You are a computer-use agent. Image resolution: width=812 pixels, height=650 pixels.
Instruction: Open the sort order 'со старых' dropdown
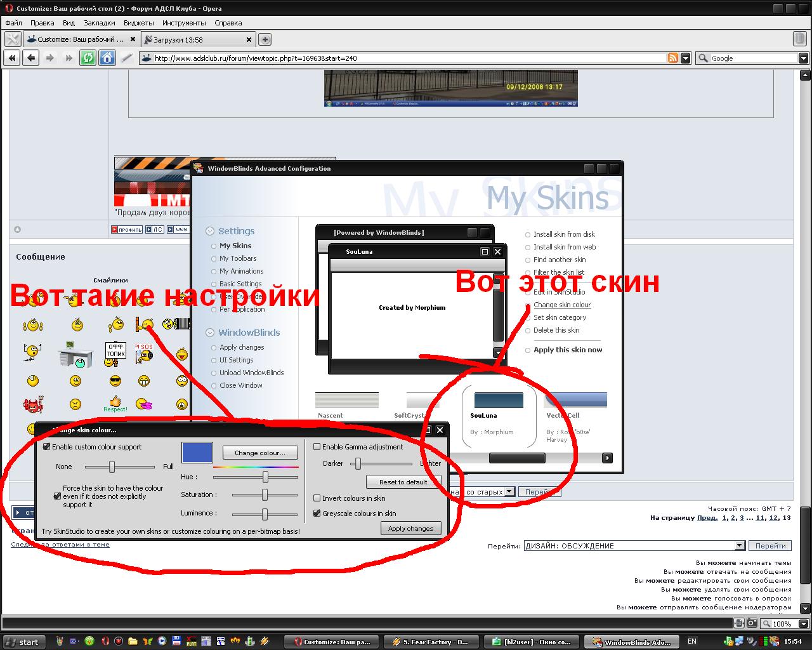[509, 492]
